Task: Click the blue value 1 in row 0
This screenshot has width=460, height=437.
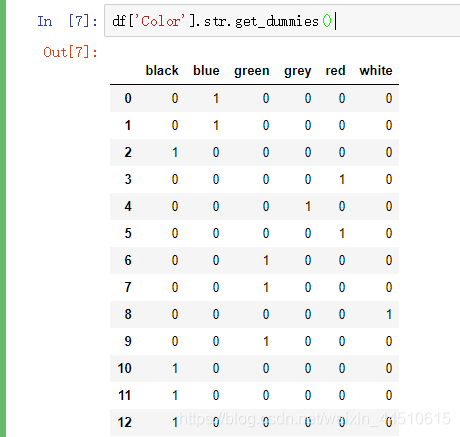Action: tap(216, 98)
